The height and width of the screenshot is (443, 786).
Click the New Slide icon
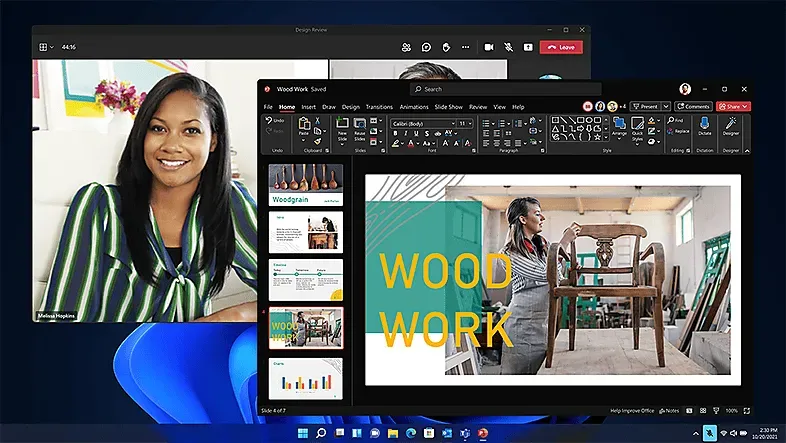[x=342, y=123]
